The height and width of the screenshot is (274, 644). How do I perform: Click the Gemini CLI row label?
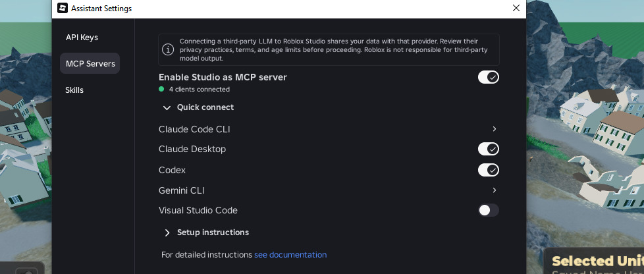click(182, 190)
